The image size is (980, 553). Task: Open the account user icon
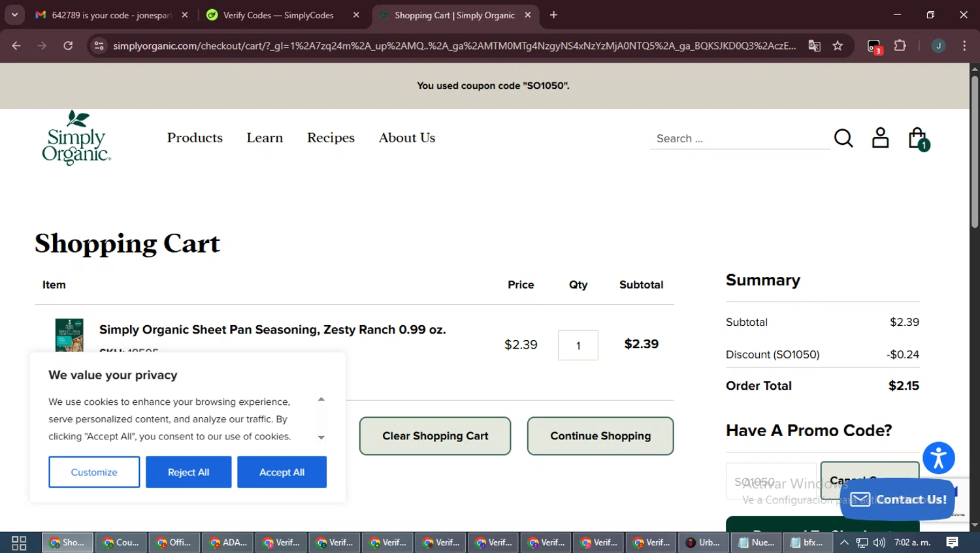point(880,138)
